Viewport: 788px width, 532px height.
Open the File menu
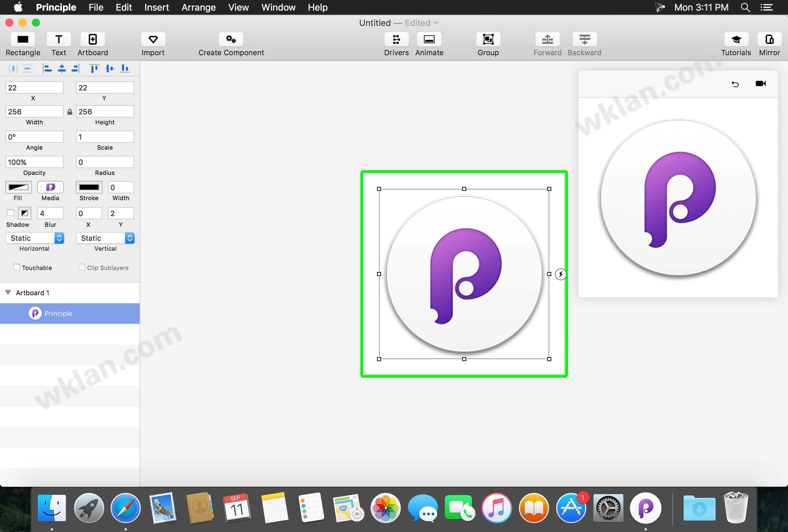[x=96, y=7]
